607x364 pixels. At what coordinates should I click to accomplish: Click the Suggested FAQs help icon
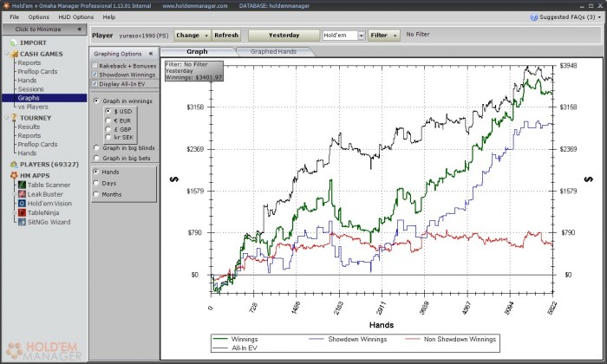click(x=534, y=17)
